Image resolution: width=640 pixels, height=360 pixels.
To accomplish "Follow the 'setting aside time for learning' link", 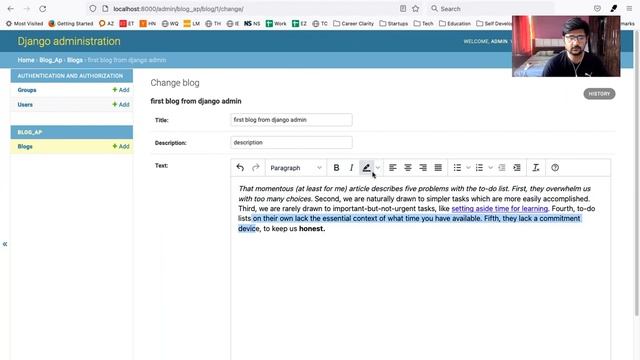I will [500, 209].
